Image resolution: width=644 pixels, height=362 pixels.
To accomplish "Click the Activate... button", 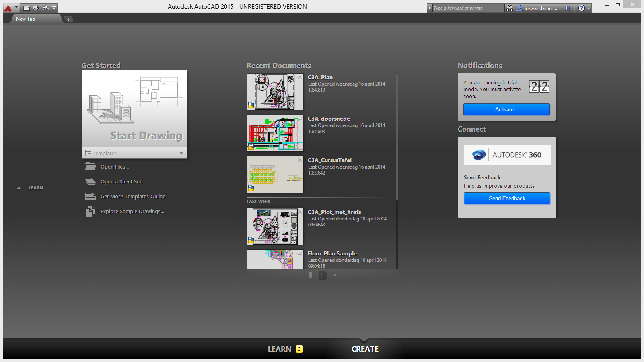I will tap(506, 109).
